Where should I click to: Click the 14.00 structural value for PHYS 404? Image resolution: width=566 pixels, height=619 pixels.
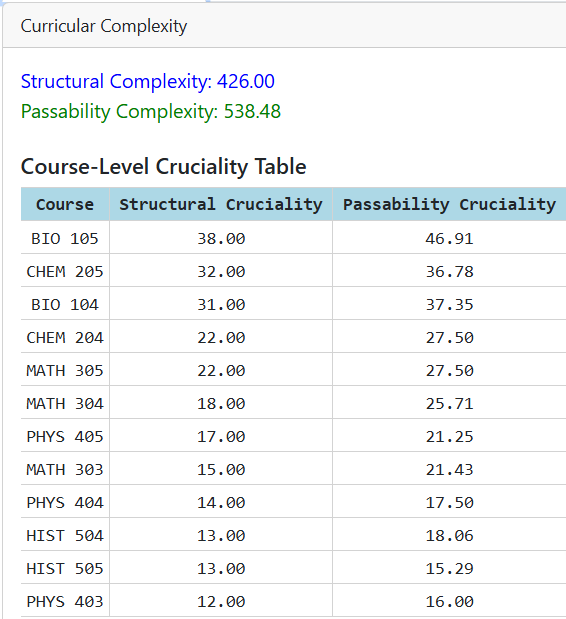221,503
